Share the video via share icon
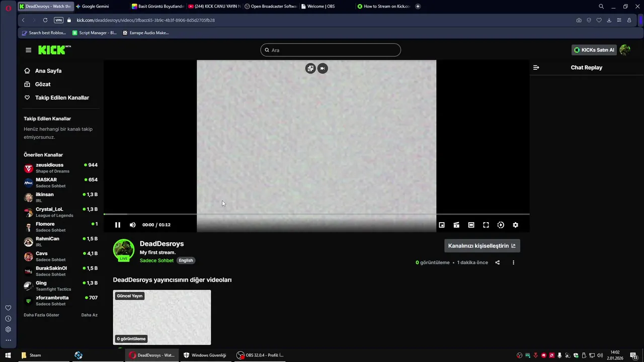 click(x=498, y=262)
